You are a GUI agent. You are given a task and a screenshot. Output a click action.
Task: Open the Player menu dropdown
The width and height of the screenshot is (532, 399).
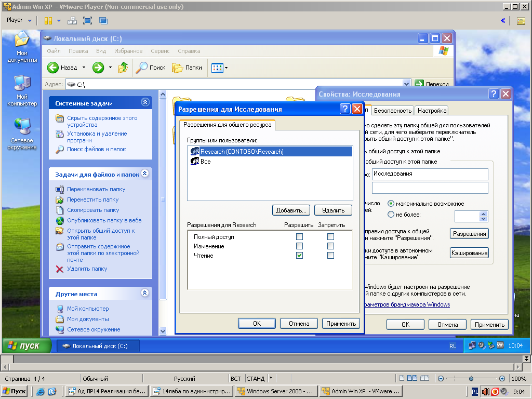[19, 20]
